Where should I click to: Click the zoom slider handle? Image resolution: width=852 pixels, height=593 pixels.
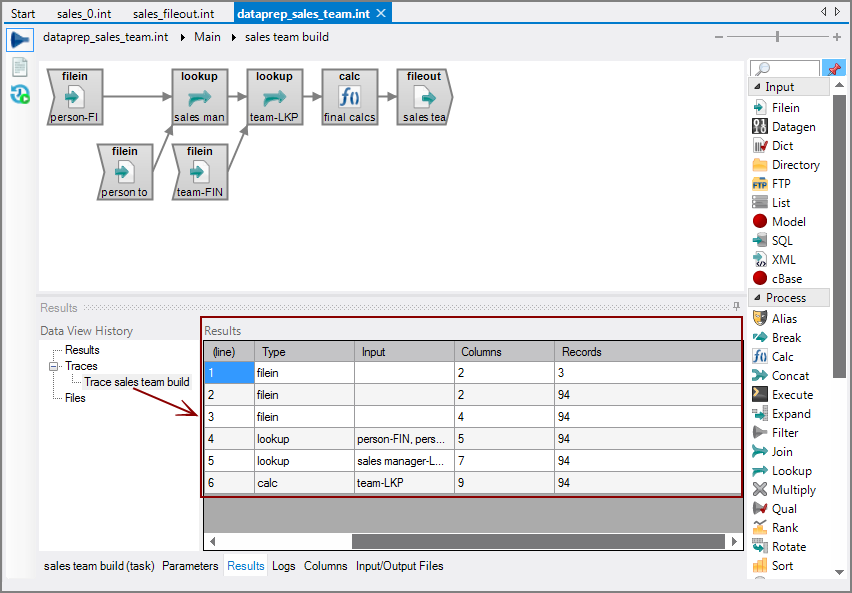777,37
